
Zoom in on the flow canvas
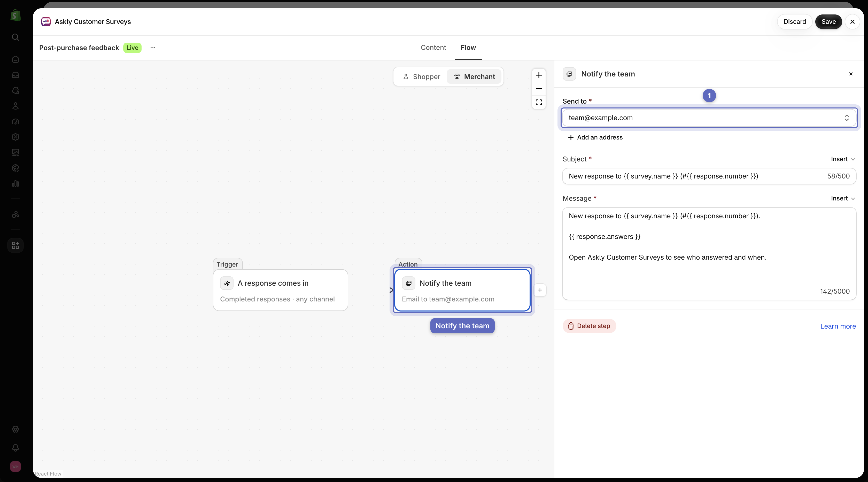539,75
